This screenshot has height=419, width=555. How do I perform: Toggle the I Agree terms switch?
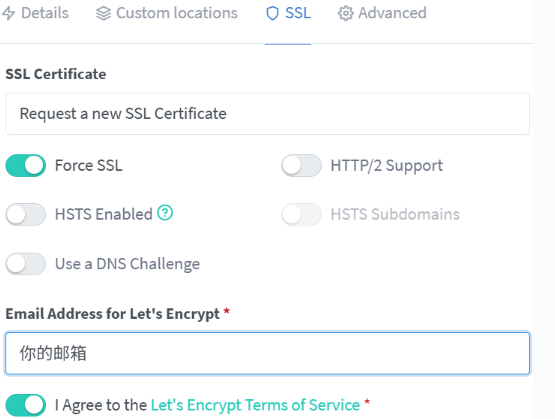25,405
